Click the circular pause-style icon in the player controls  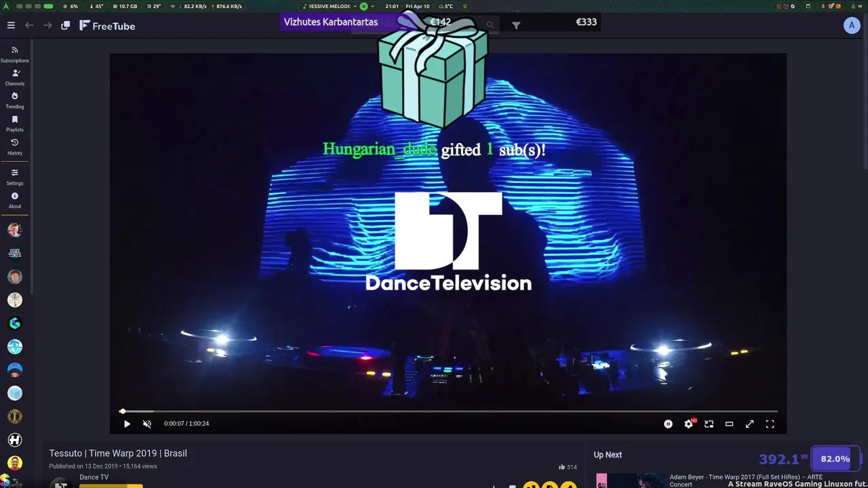668,424
